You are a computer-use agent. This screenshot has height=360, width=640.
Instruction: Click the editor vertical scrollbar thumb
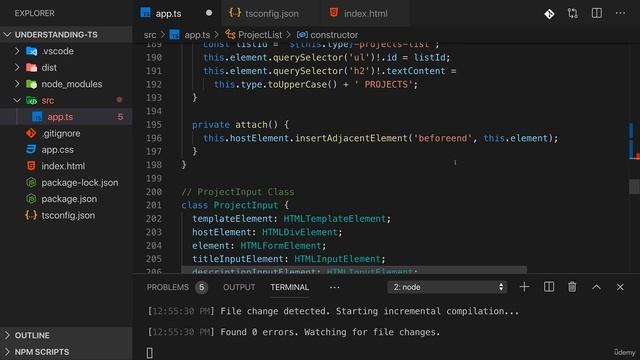(x=634, y=187)
